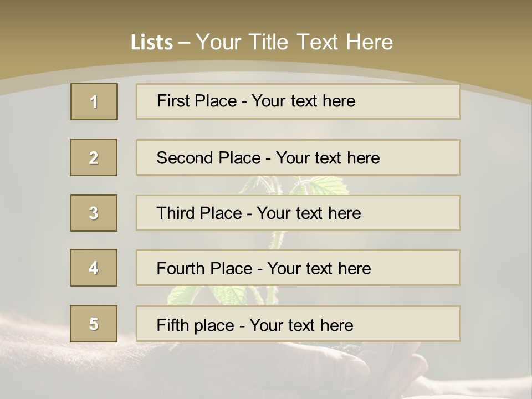Select the number 4 box
Image resolution: width=532 pixels, height=399 pixels.
click(x=94, y=268)
